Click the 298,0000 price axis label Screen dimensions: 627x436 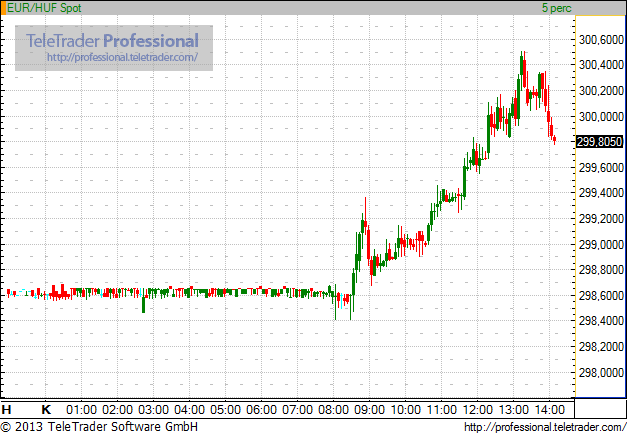coord(601,373)
